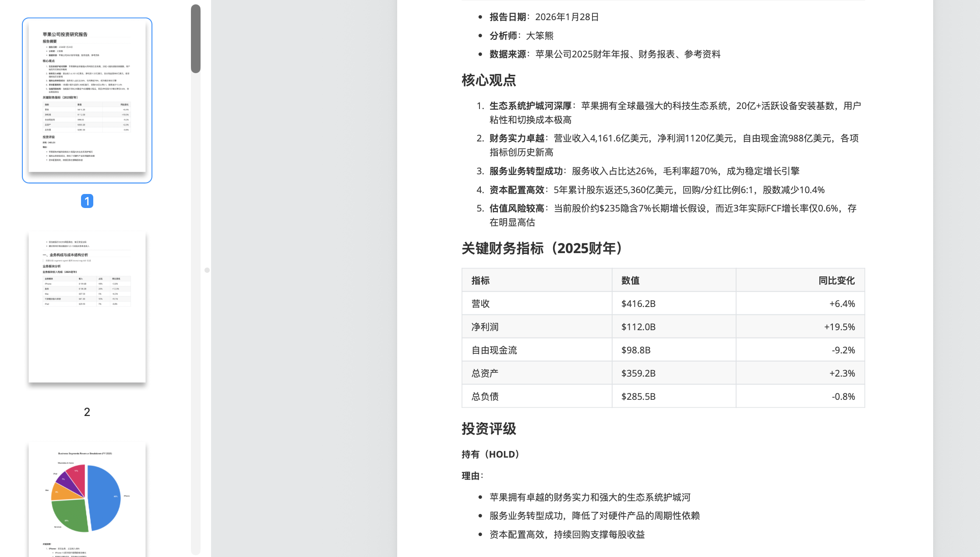Click the sidebar resize handle dot
Image resolution: width=980 pixels, height=557 pixels.
click(207, 270)
